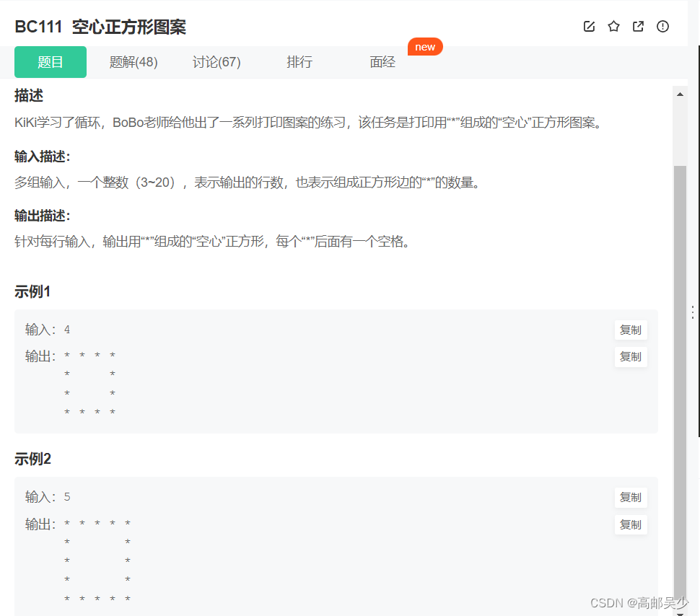Copy 示例1 output with 复制 button
Image resolution: width=700 pixels, height=616 pixels.
point(630,356)
